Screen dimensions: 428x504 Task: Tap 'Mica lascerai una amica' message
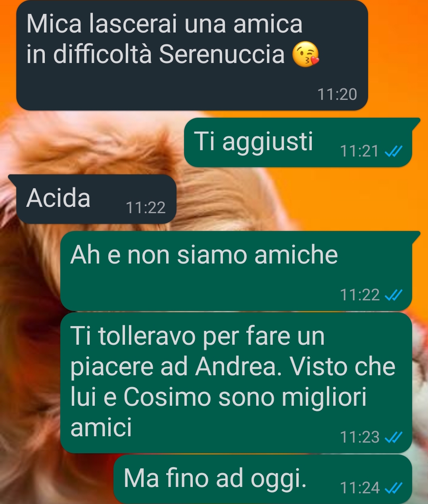[192, 55]
